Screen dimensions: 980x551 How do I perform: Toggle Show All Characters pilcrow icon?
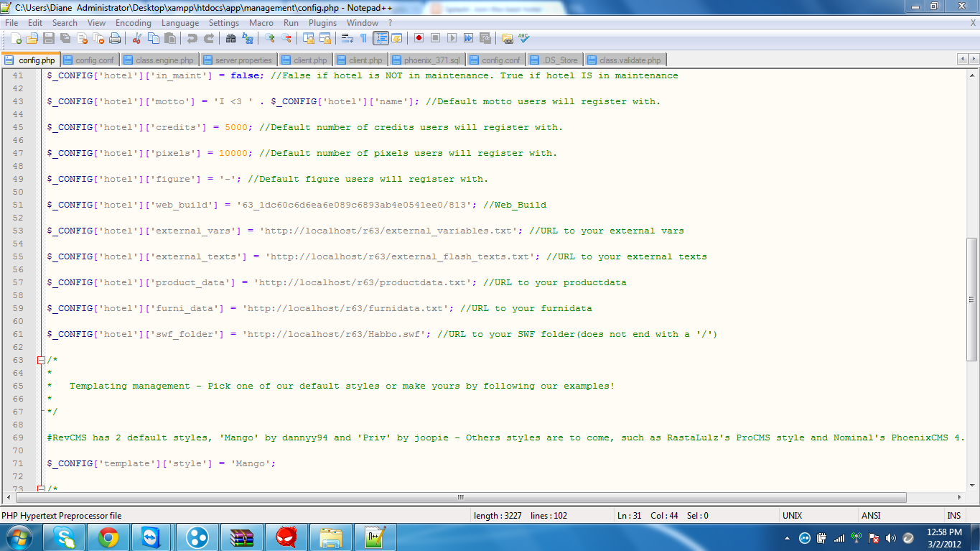coord(363,38)
